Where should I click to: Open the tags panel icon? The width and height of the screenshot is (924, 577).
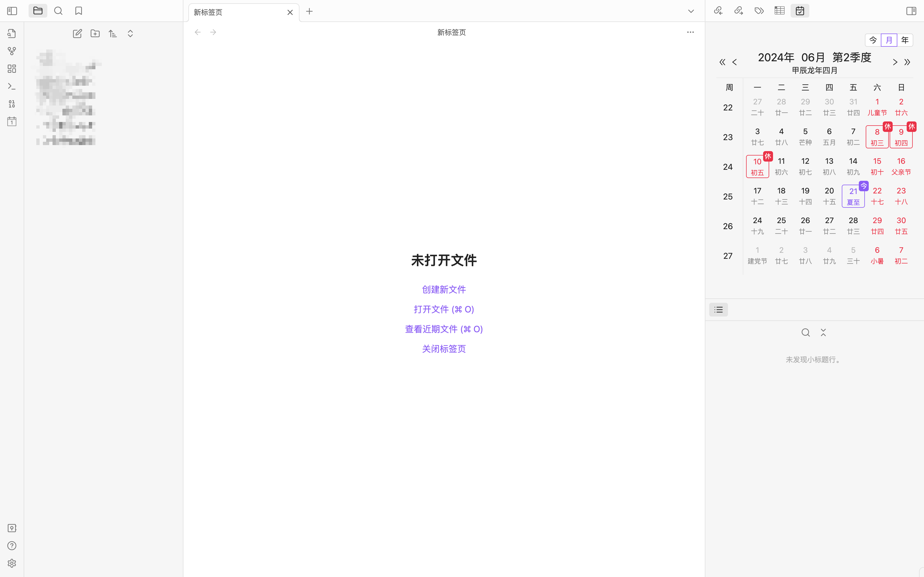coord(759,11)
